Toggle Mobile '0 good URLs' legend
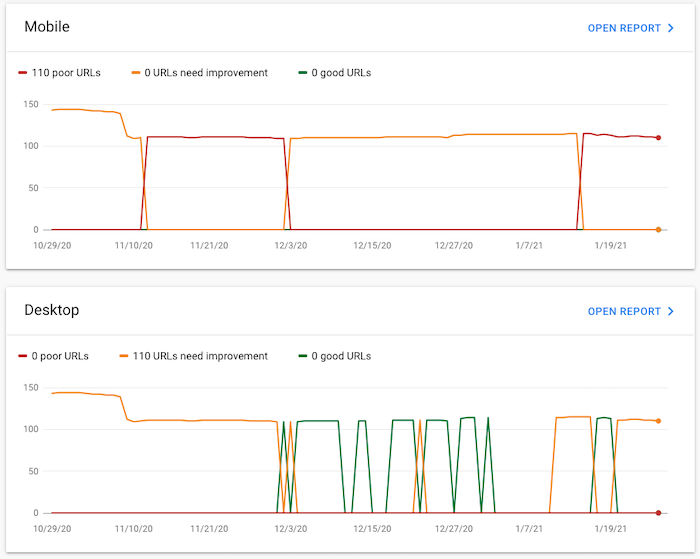Screen dimensions: 700x559 coord(335,73)
